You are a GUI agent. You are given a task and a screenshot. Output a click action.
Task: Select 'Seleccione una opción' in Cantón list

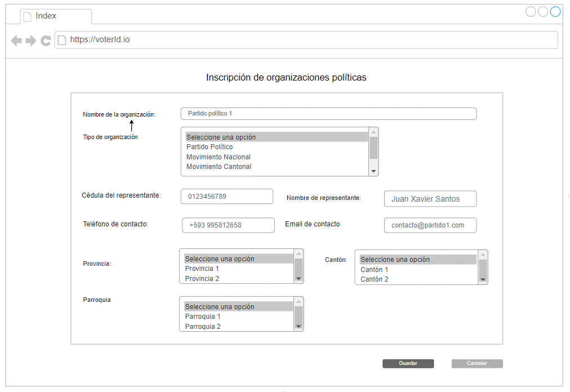[x=418, y=259]
